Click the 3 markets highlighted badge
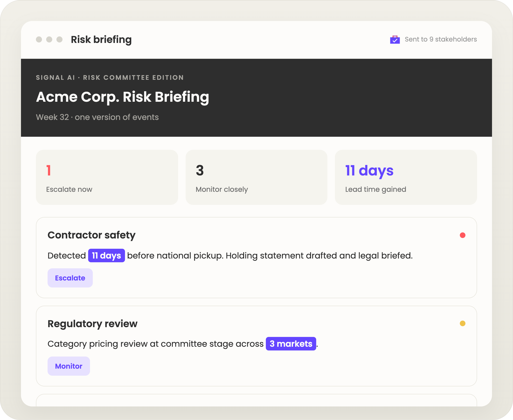The height and width of the screenshot is (420, 513). click(x=291, y=344)
